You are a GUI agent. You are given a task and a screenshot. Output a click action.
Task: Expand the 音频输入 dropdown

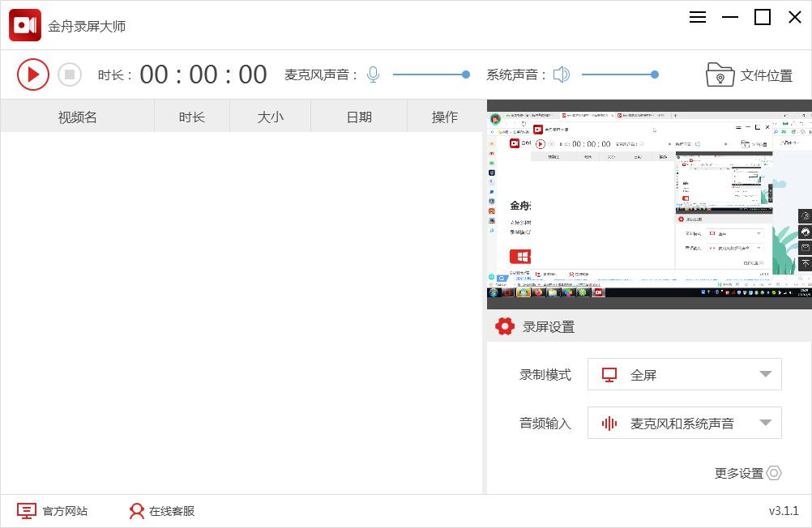[x=763, y=423]
